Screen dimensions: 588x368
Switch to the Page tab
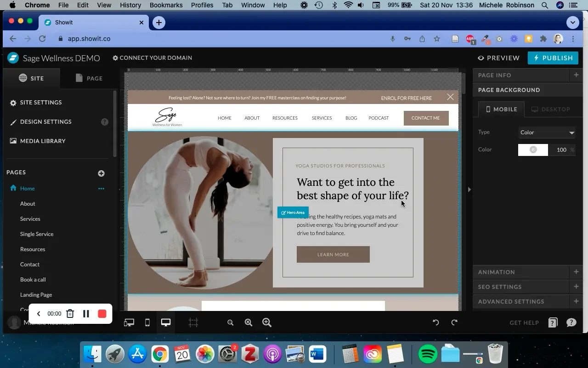(89, 78)
